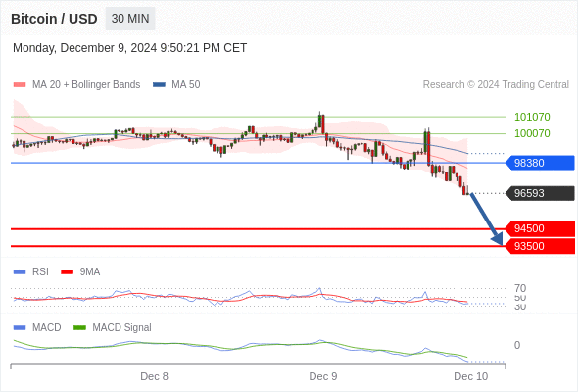Click the MACD zero axis label
The width and height of the screenshot is (578, 392).
517,345
